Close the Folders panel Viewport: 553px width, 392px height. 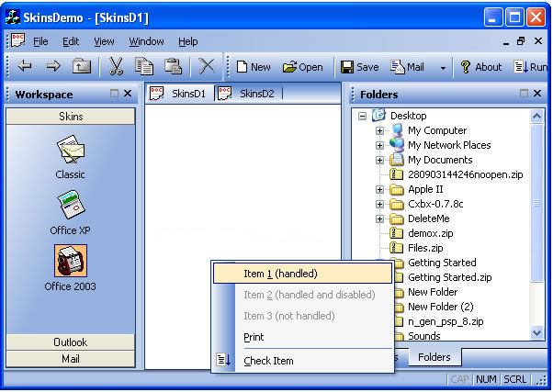click(x=537, y=94)
